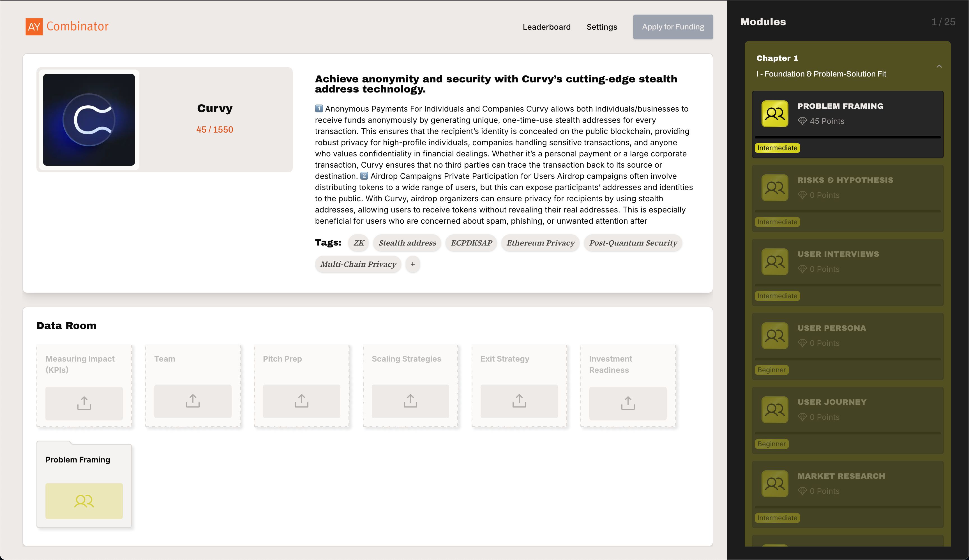The width and height of the screenshot is (969, 560).
Task: Click the User Journey module icon
Action: point(775,410)
